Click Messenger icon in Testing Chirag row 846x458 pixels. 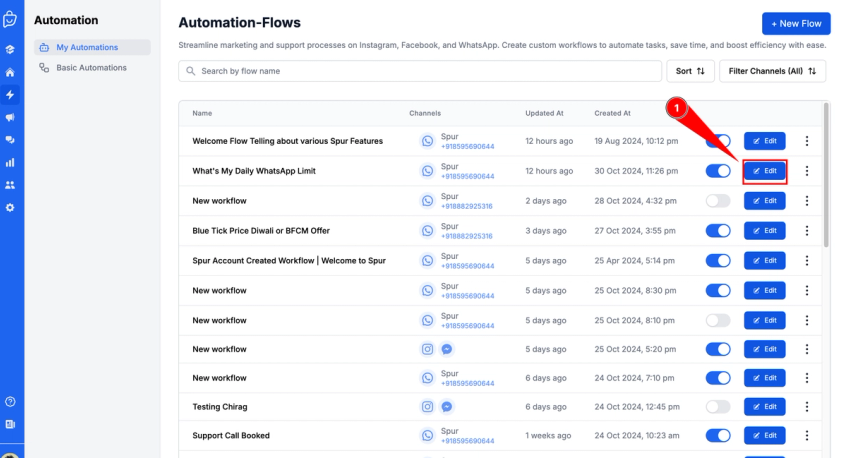tap(447, 407)
